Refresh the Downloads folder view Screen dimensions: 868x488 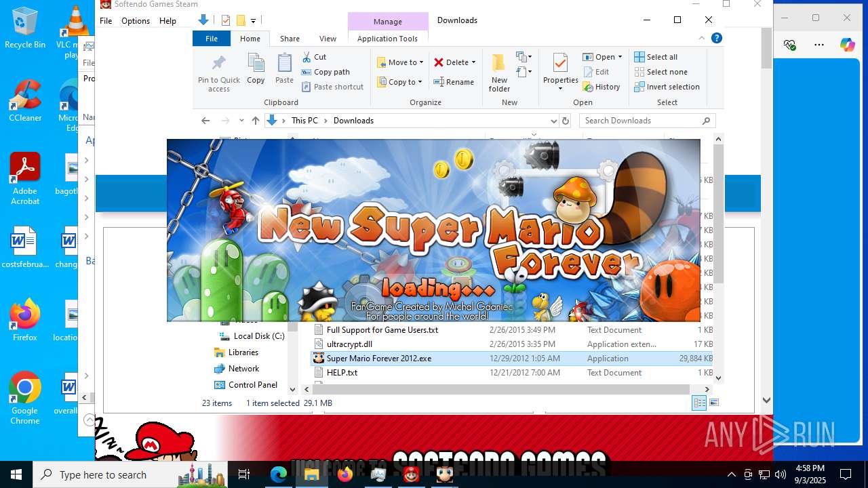tap(566, 121)
